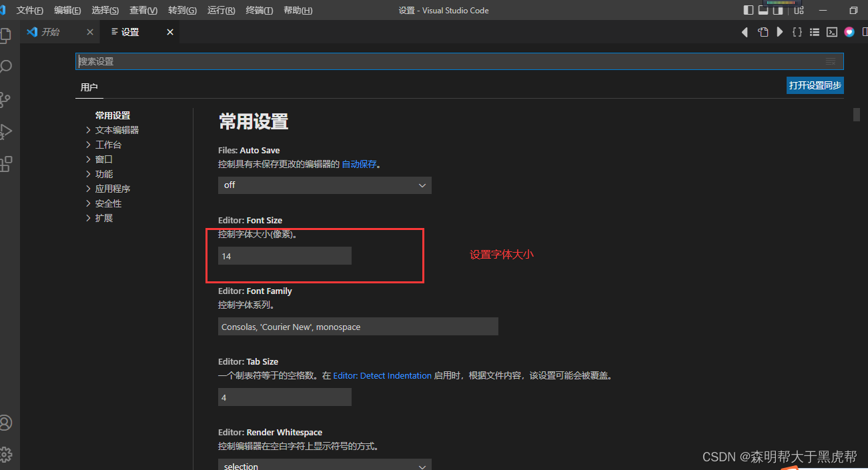
Task: Open the 查看(V) menu
Action: [x=143, y=11]
